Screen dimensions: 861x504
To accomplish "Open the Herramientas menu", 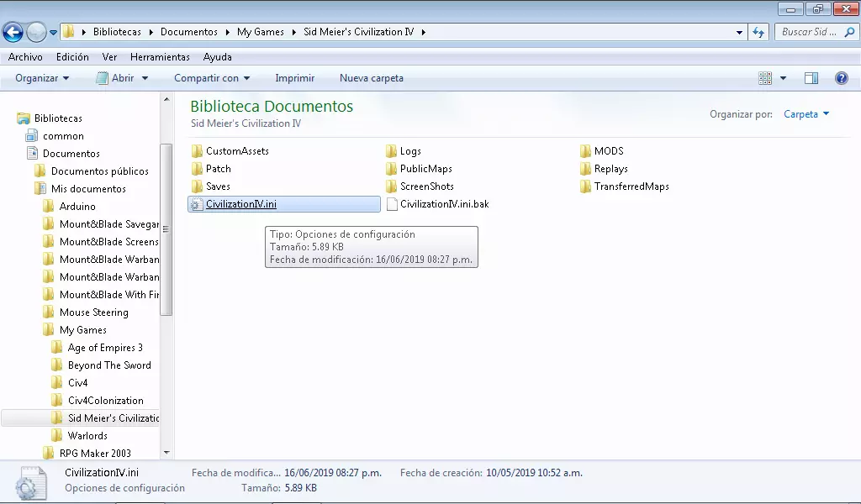I will tap(160, 57).
